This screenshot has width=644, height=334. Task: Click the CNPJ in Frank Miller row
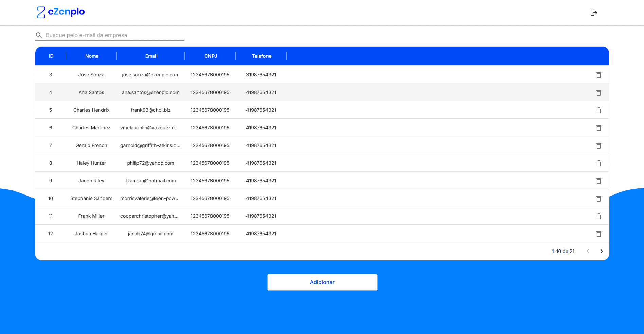(210, 216)
